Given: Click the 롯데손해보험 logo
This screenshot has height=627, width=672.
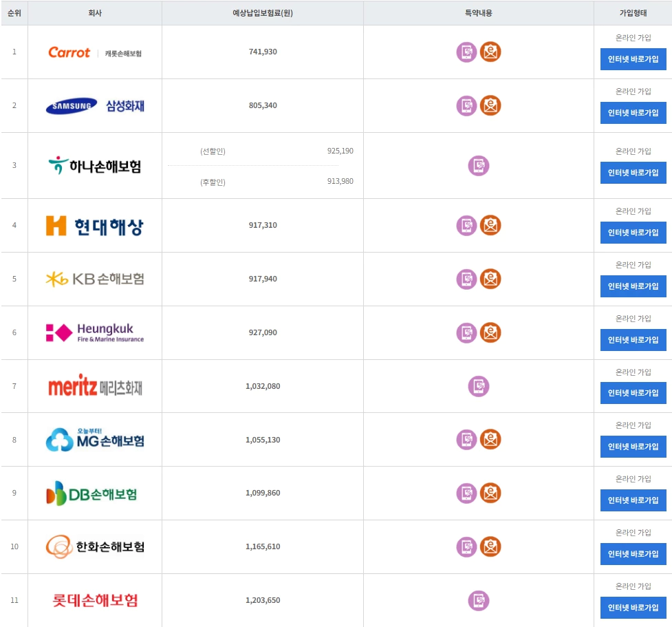Looking at the screenshot, I should click(95, 600).
